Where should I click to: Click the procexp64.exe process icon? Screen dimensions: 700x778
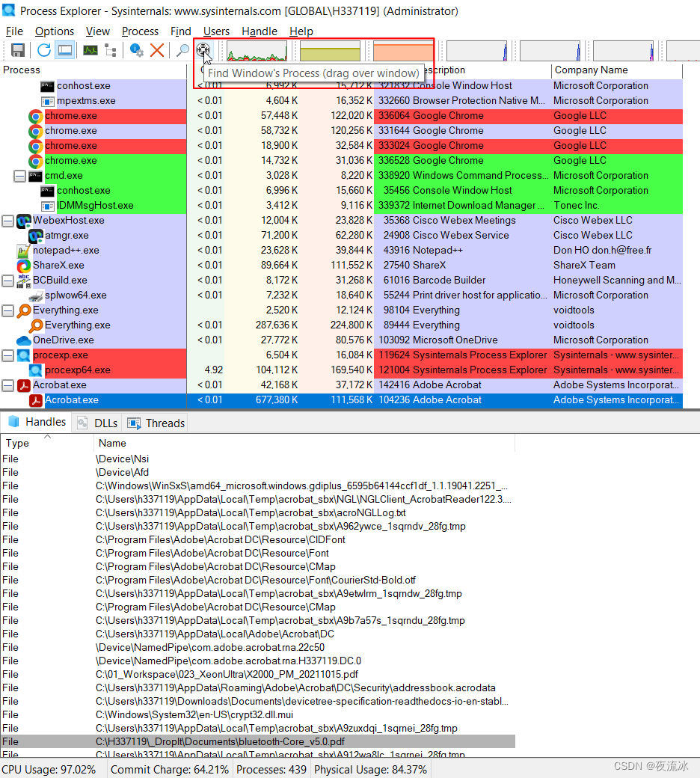pos(35,370)
